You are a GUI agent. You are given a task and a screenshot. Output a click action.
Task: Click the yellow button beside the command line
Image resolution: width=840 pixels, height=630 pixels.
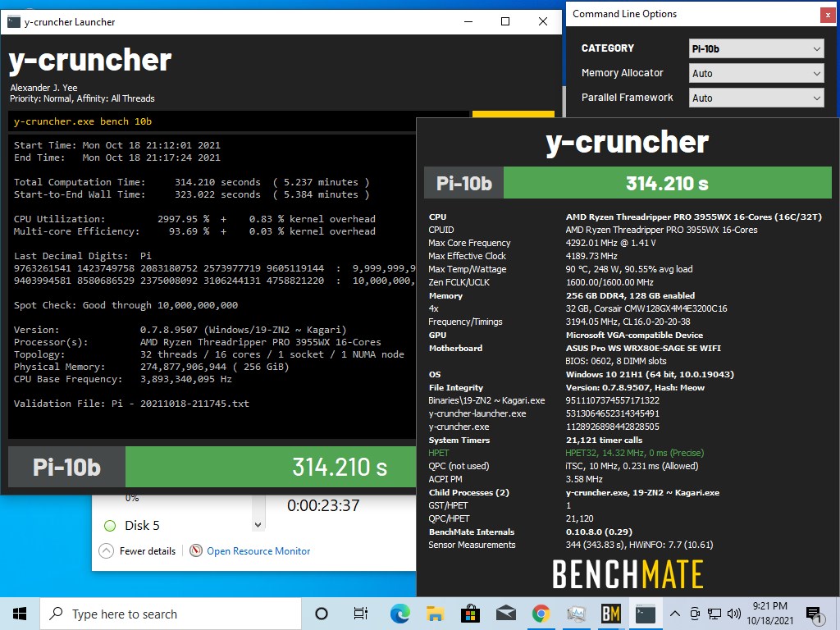point(513,114)
